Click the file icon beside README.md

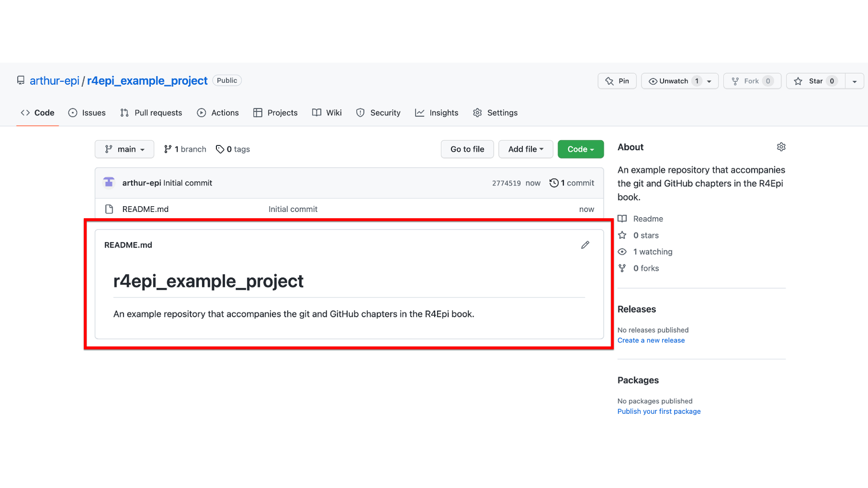(x=109, y=209)
